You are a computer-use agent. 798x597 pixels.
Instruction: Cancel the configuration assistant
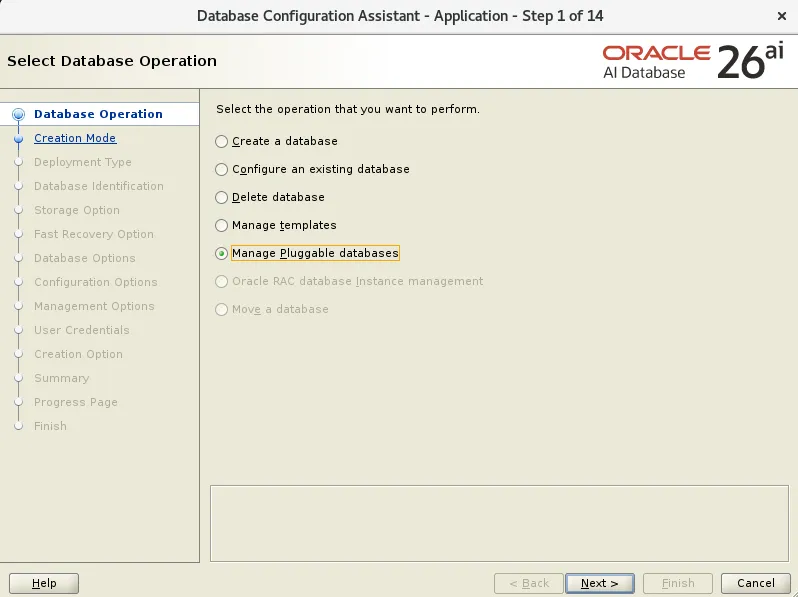click(x=756, y=583)
